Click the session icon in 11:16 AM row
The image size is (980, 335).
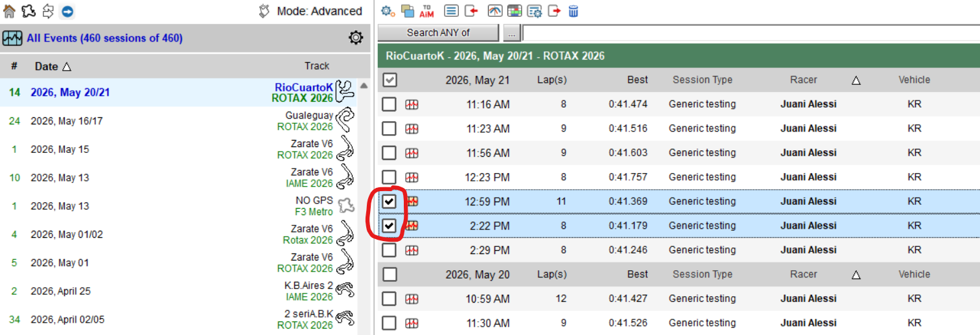coord(412,104)
